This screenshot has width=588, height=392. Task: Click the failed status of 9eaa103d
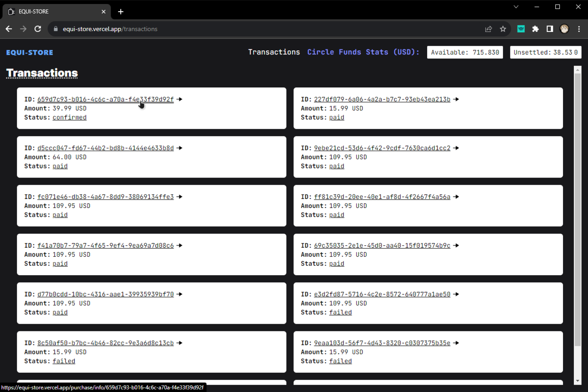(x=340, y=361)
